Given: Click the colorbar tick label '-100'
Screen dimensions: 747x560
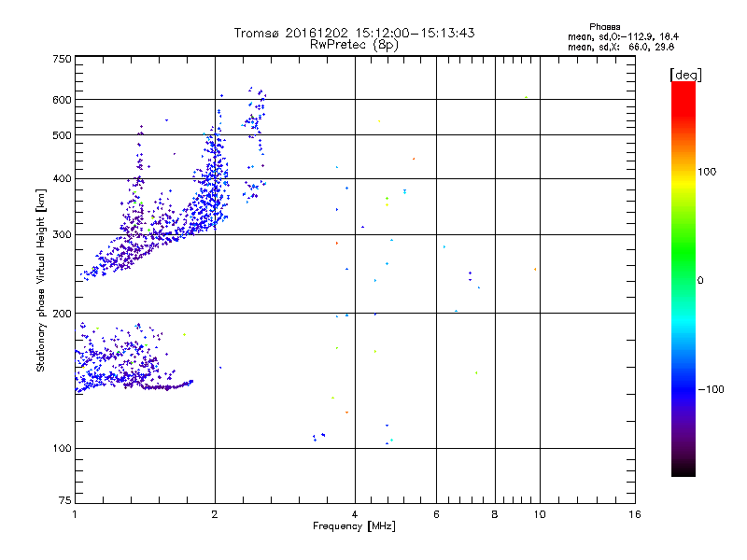Looking at the screenshot, I should tap(712, 389).
